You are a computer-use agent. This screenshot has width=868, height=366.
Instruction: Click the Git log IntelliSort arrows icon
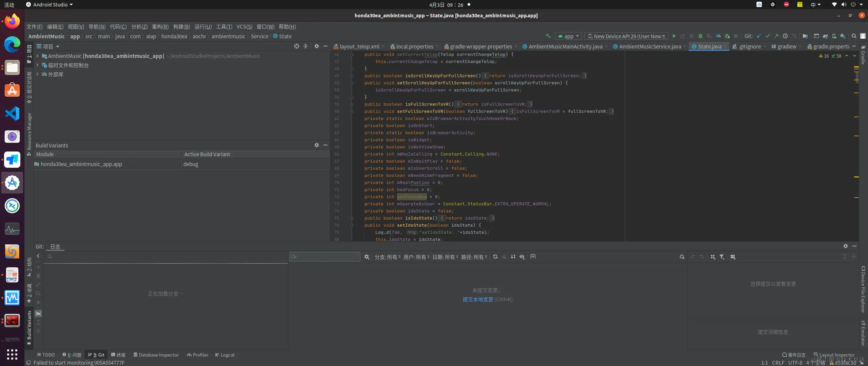click(513, 257)
